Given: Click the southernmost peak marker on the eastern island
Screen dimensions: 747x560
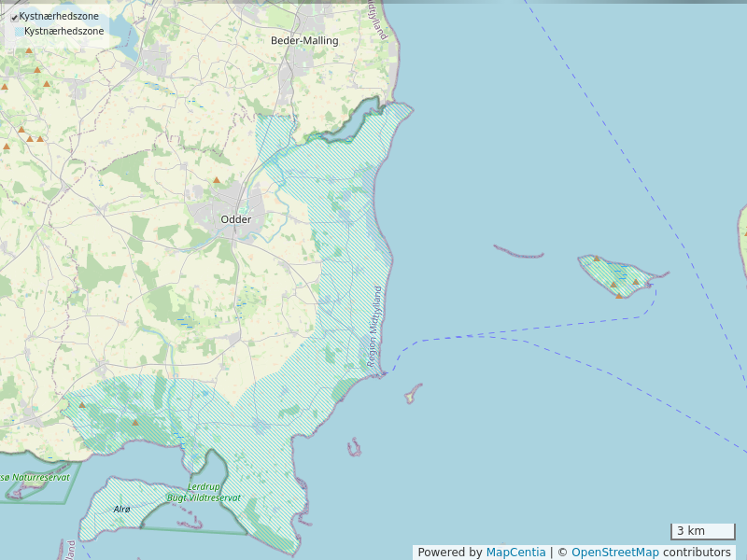Looking at the screenshot, I should click(618, 296).
